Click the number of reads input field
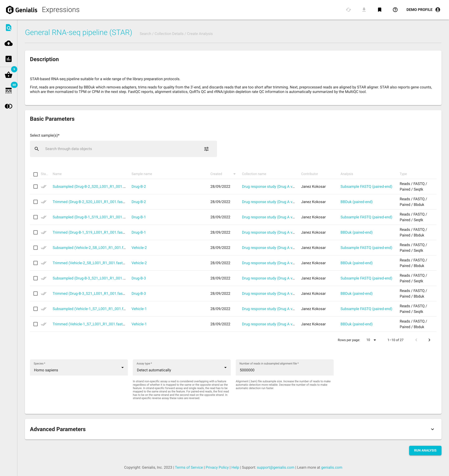 coord(284,370)
